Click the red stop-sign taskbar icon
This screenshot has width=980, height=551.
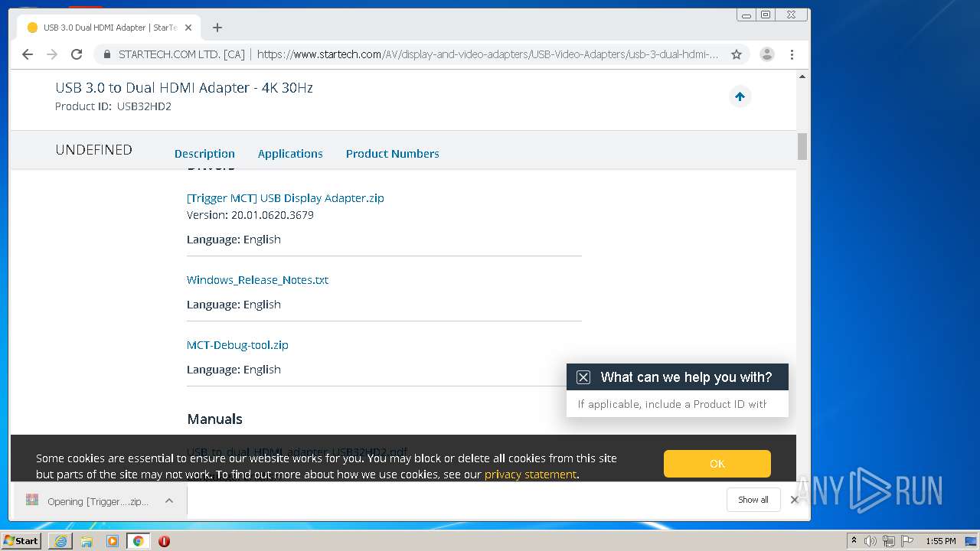[164, 541]
